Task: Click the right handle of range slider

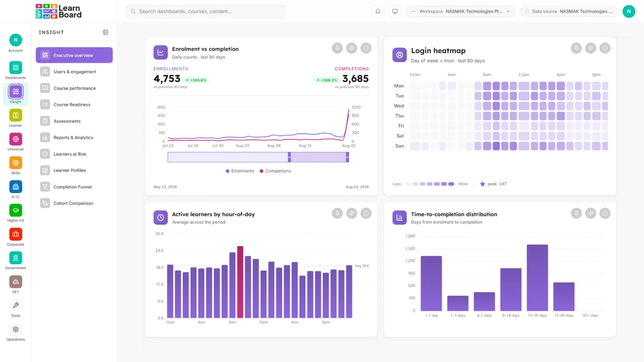Action: (347, 157)
